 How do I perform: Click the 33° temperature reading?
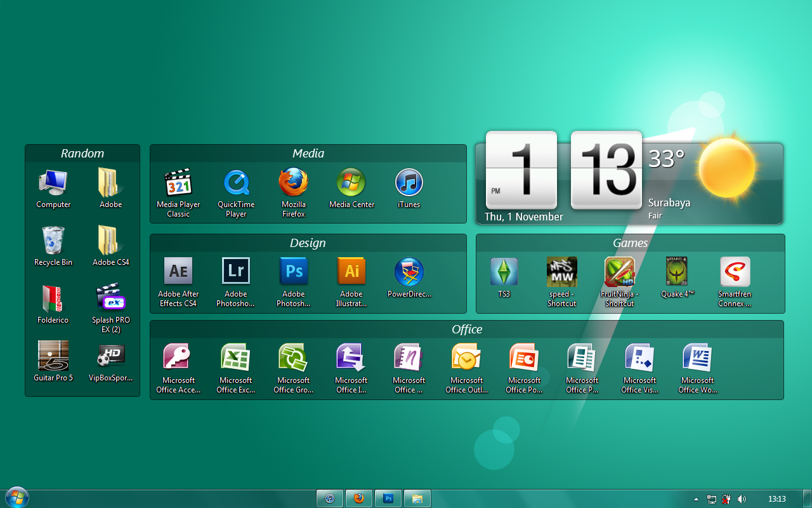click(666, 158)
